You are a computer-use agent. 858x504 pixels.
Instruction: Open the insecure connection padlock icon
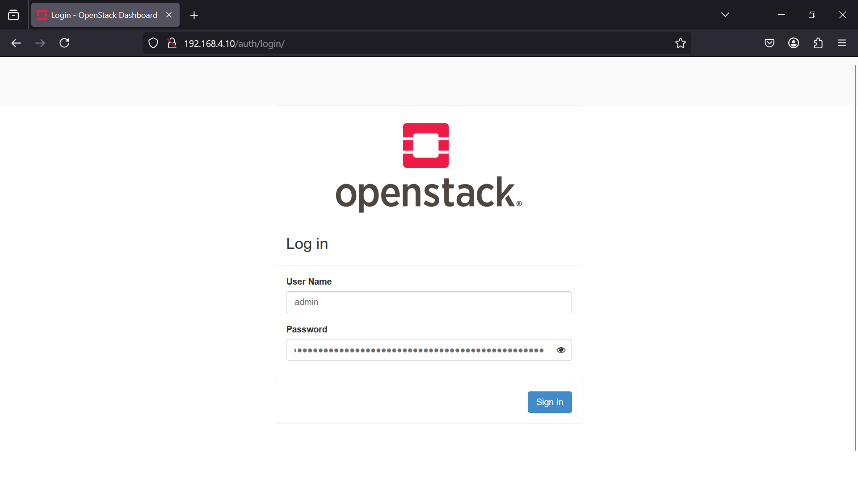[172, 43]
